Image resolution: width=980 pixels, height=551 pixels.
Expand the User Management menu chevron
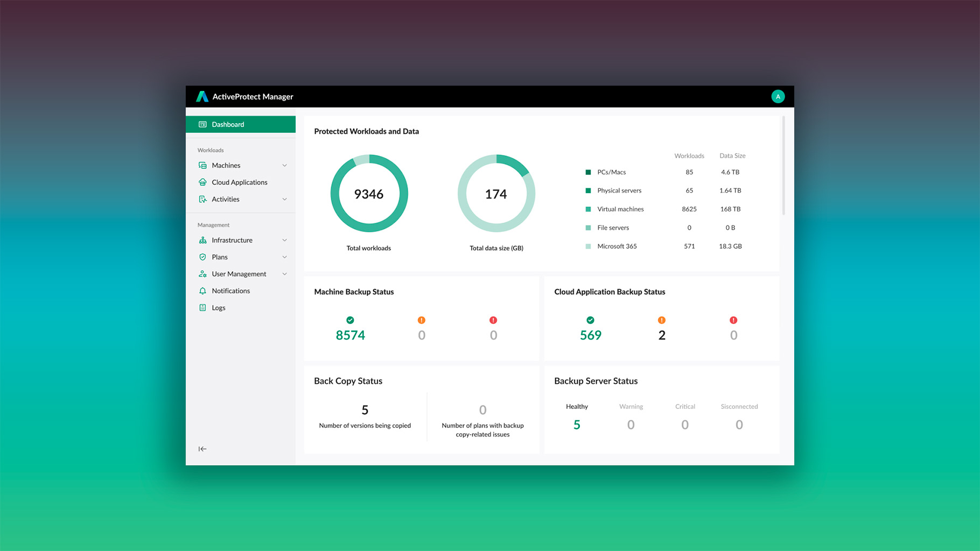284,274
